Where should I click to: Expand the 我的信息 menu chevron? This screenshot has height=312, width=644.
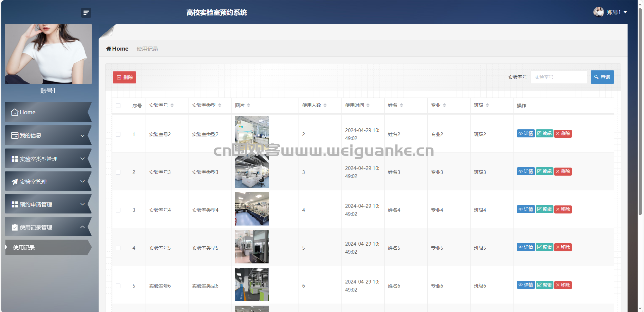tap(83, 135)
